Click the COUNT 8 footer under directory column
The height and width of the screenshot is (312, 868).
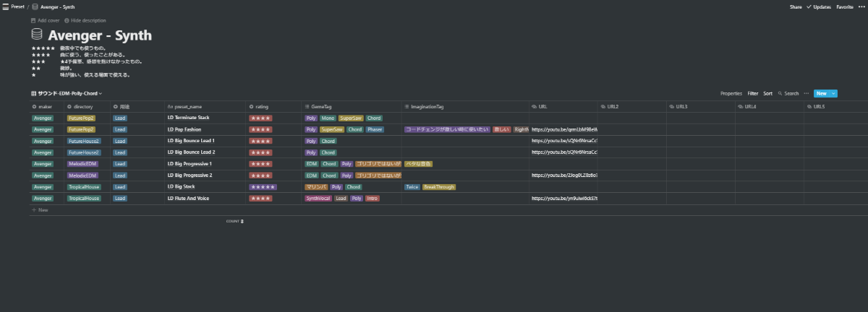(235, 221)
